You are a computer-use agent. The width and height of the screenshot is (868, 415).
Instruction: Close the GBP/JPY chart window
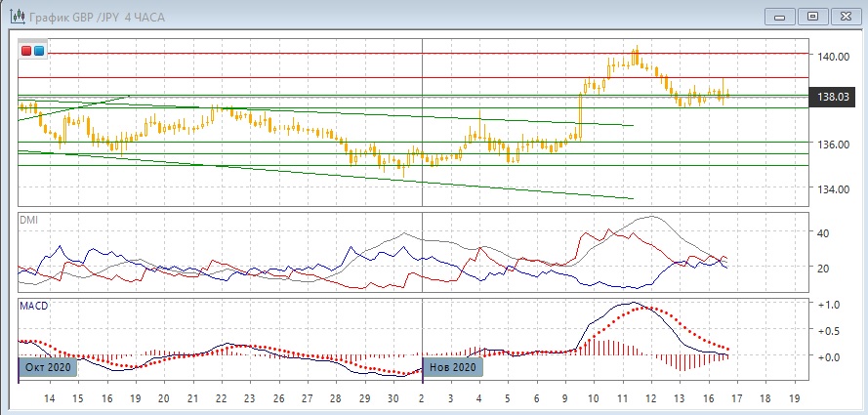pos(846,16)
